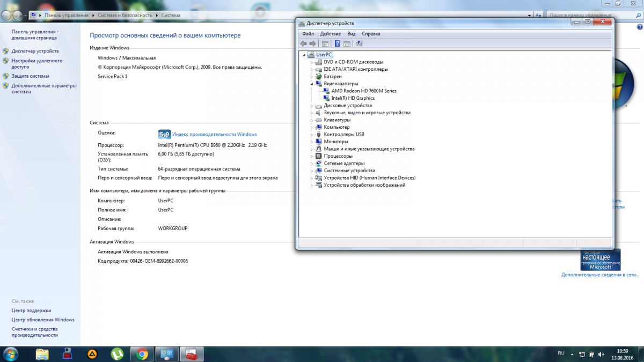Image resolution: width=644 pixels, height=362 pixels.
Task: Show hidden tray icons arrow
Action: (x=573, y=354)
